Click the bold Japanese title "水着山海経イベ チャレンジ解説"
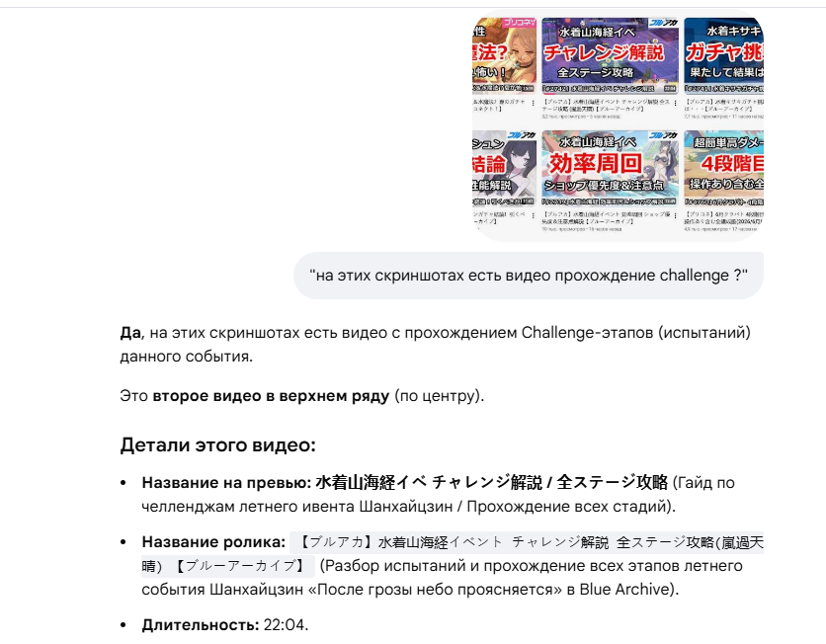The width and height of the screenshot is (826, 644). click(428, 482)
